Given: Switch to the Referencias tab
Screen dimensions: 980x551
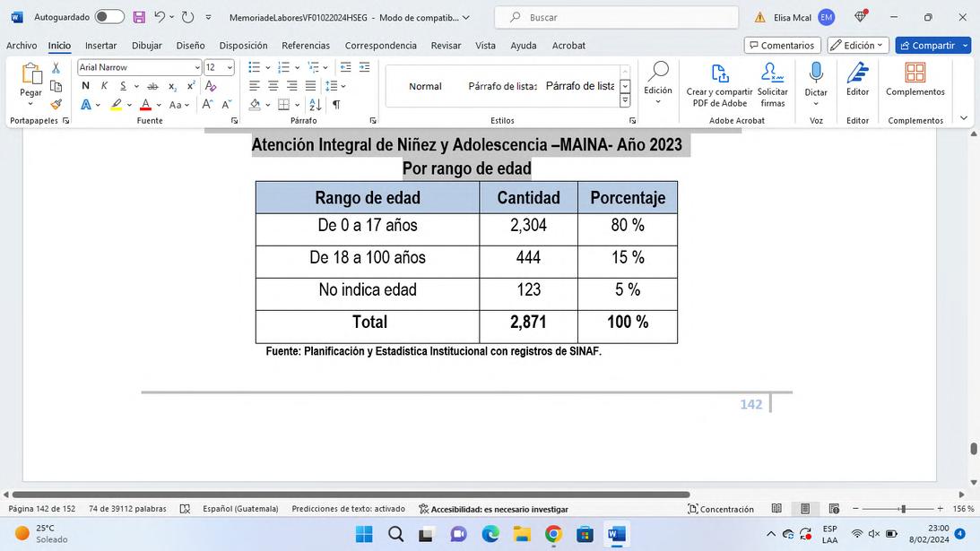Looking at the screenshot, I should click(306, 45).
